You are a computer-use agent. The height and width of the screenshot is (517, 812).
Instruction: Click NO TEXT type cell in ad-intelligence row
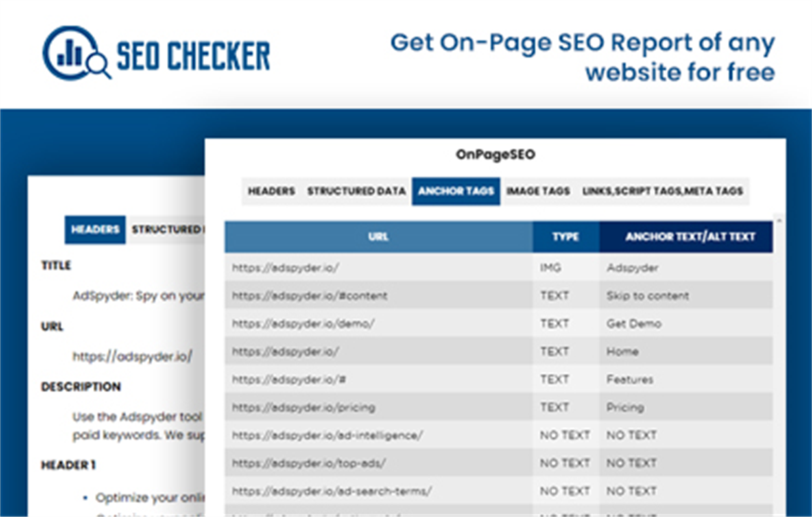pos(566,435)
